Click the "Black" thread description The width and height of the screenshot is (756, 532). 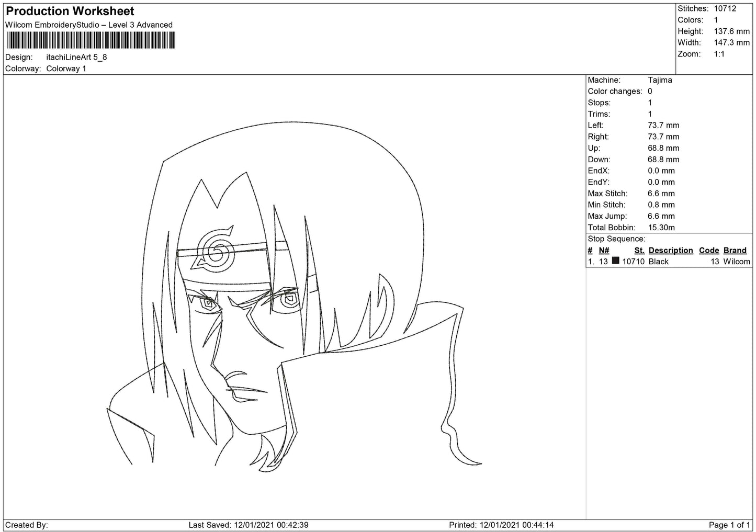click(659, 262)
